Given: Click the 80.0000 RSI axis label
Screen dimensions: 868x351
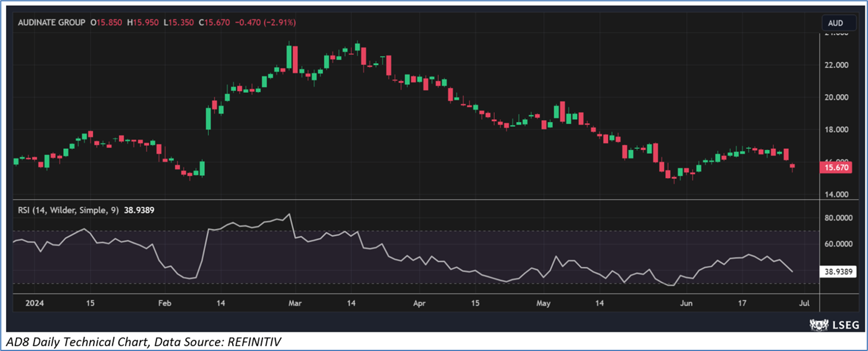Looking at the screenshot, I should [838, 218].
